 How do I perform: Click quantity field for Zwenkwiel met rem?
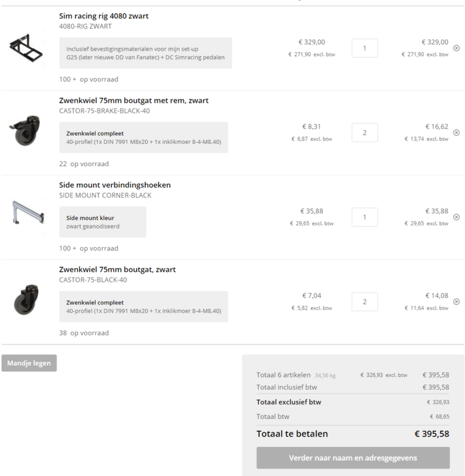tap(364, 133)
